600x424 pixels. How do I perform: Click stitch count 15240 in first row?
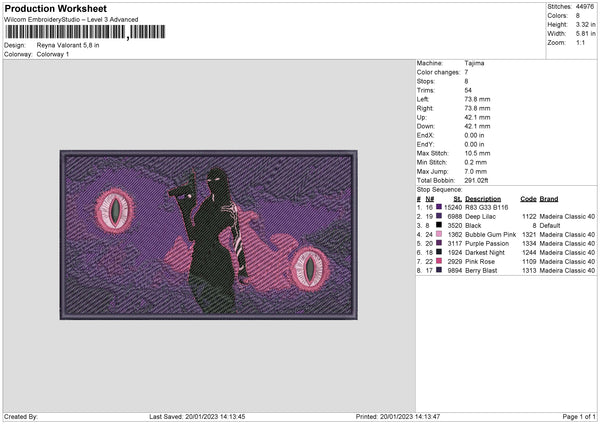point(453,207)
